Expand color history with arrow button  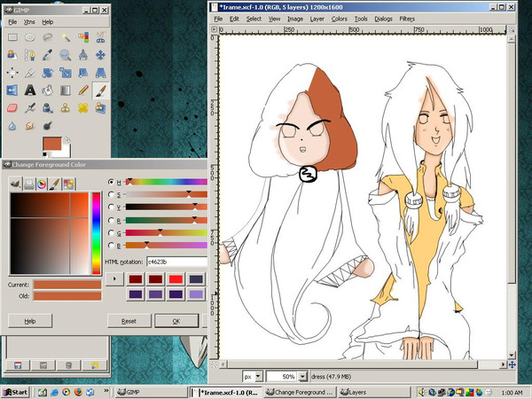click(x=114, y=279)
